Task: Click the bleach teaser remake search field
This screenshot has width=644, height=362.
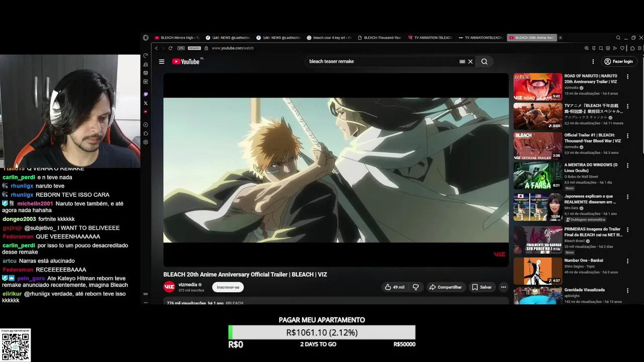Action: coord(381,61)
